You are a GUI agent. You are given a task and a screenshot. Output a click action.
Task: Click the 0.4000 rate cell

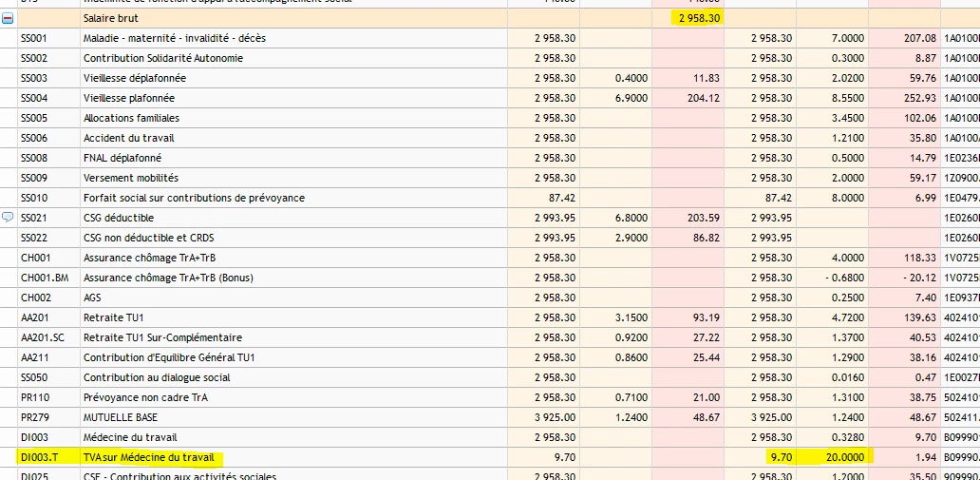[x=631, y=78]
